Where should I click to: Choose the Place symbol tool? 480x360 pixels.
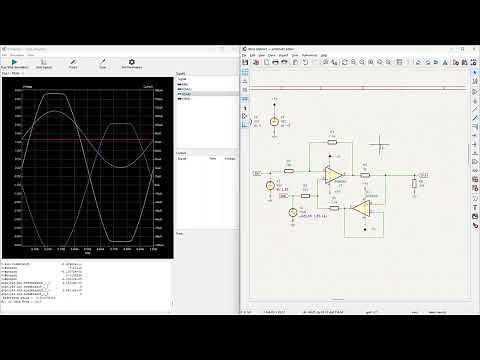475,91
